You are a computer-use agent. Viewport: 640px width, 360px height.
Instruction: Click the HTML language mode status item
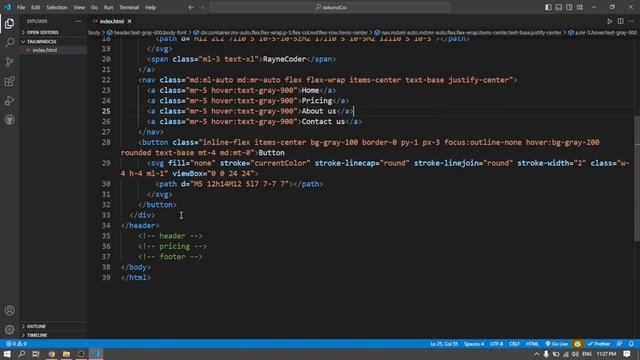point(532,344)
